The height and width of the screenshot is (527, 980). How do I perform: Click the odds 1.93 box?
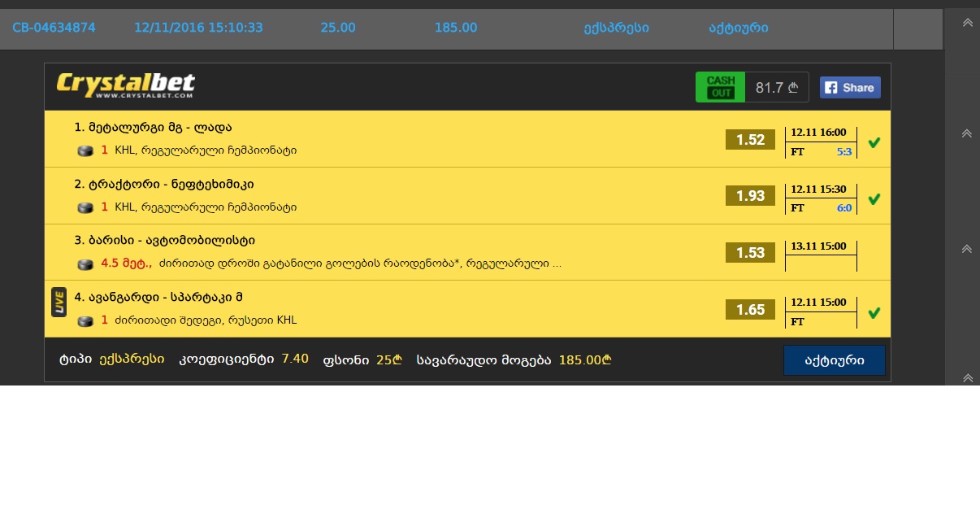point(750,196)
